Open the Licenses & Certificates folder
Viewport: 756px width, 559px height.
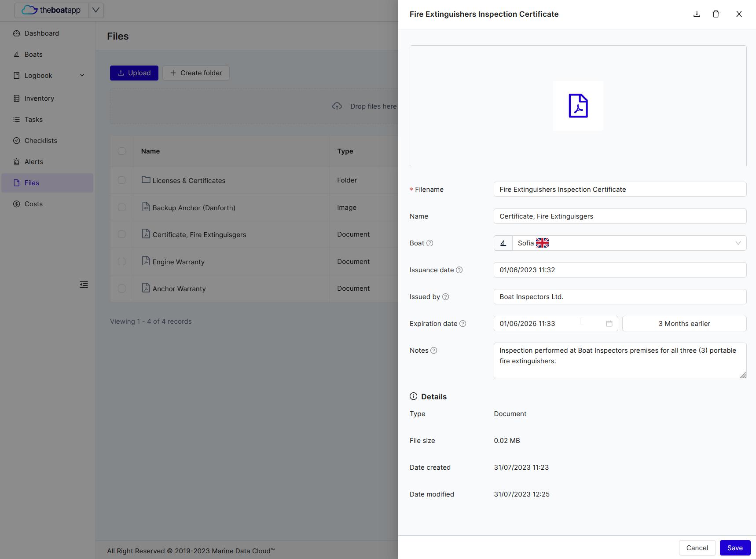(189, 181)
